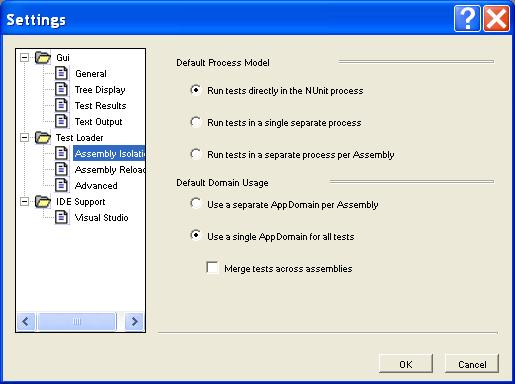
Task: Click the Test Results page icon
Action: tap(61, 105)
